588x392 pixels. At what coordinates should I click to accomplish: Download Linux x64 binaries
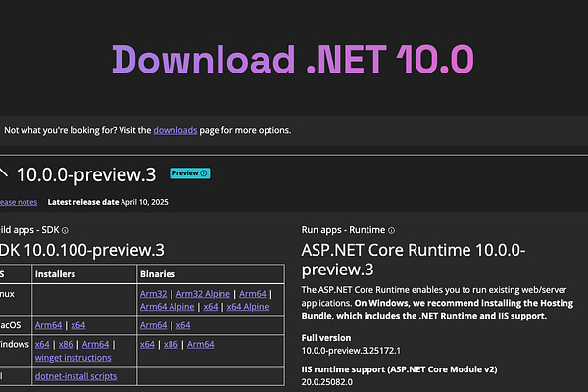[211, 307]
